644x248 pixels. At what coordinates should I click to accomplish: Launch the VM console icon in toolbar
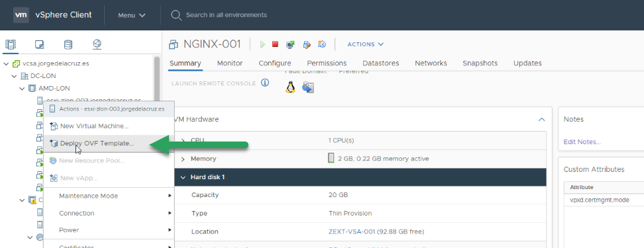click(x=290, y=44)
